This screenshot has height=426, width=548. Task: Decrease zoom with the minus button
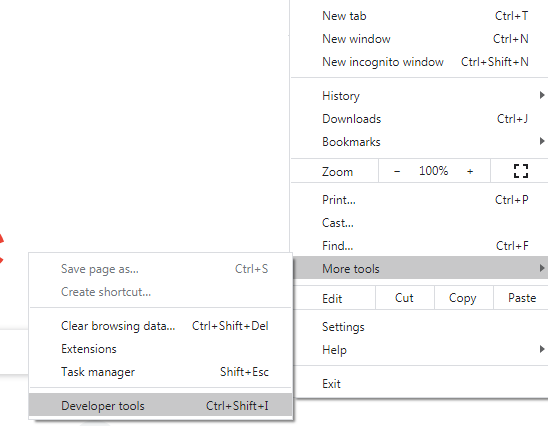[397, 171]
